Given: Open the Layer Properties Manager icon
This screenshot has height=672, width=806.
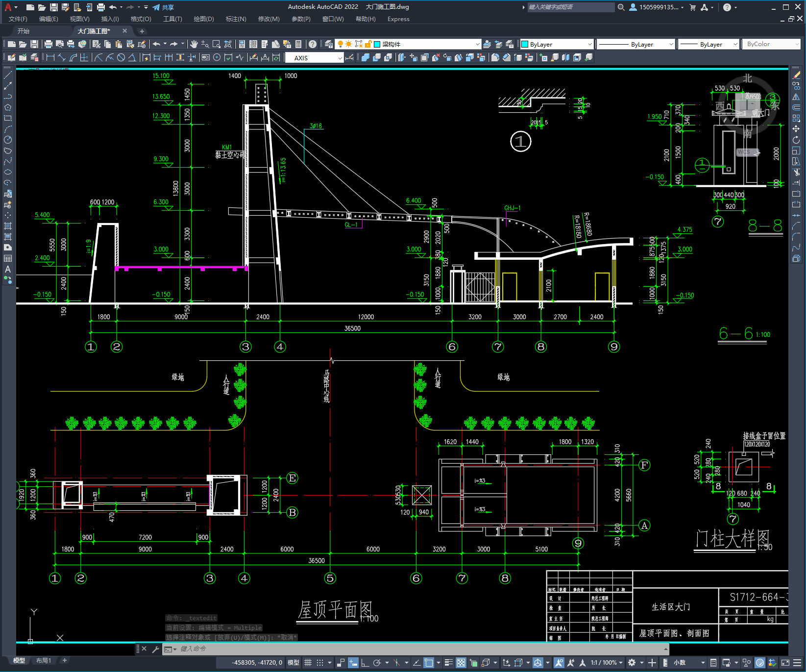Looking at the screenshot, I should click(329, 44).
